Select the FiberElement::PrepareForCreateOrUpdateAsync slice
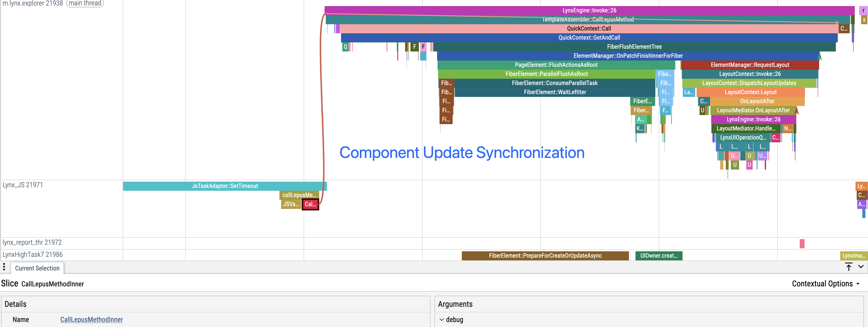 tap(545, 256)
